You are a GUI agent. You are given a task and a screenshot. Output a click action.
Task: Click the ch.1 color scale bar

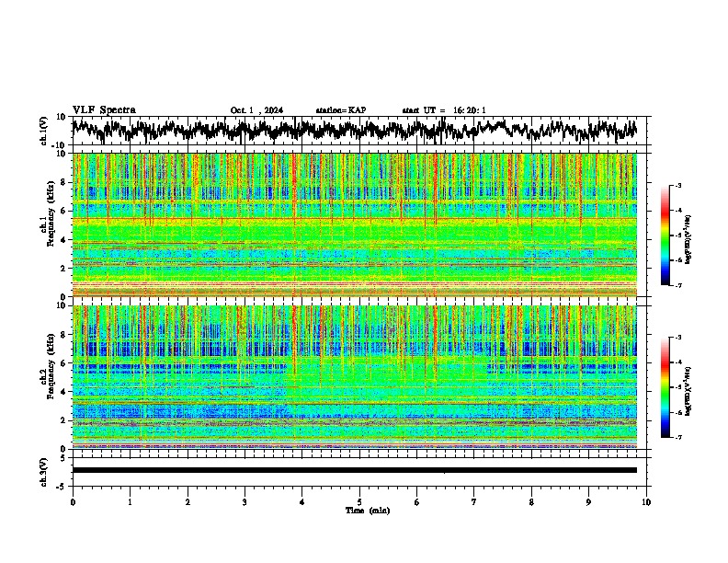[665, 236]
